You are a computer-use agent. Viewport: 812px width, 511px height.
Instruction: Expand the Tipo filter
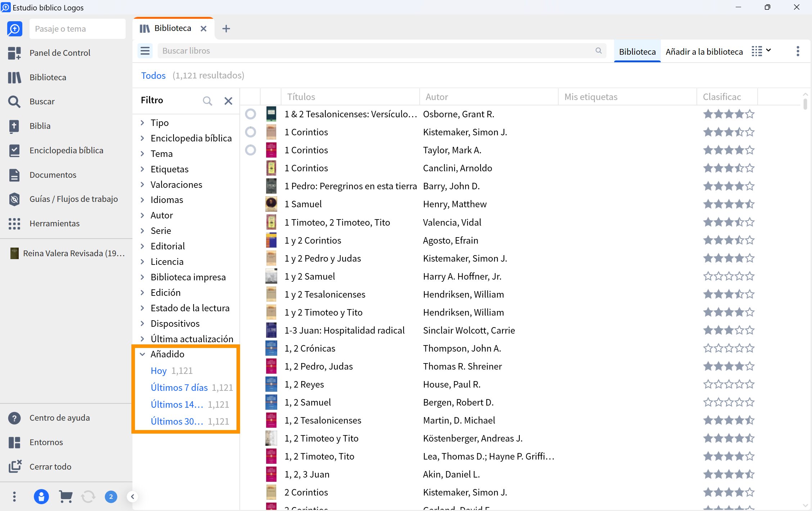(x=143, y=123)
